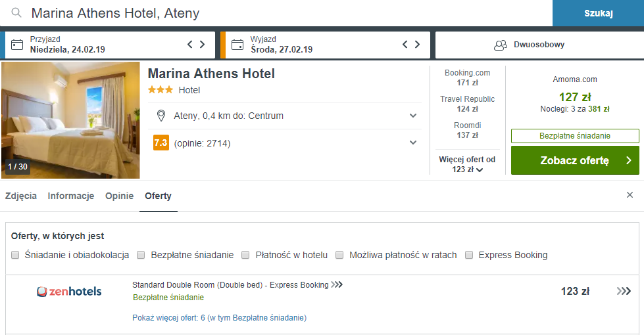Switch to the Opinie tab
Image resolution: width=644 pixels, height=335 pixels.
coord(119,196)
